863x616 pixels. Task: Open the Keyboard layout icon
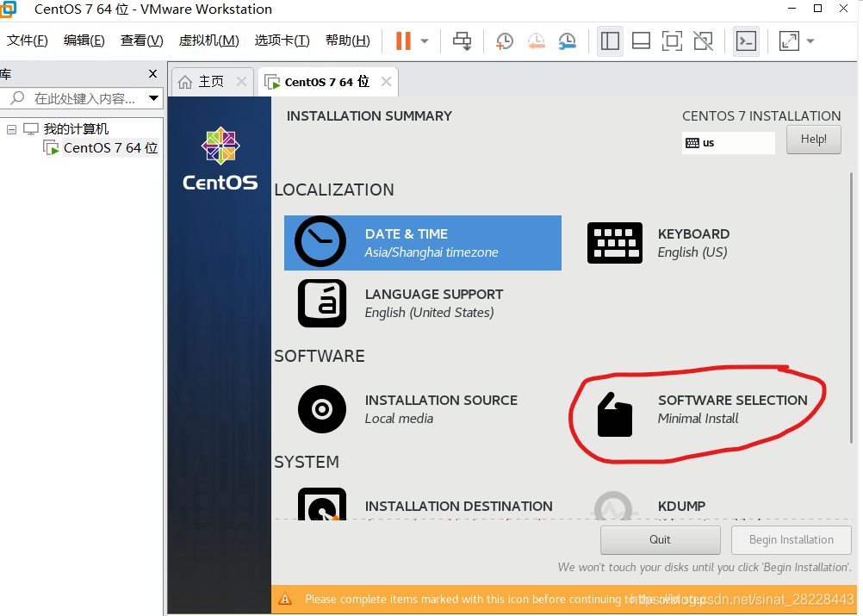pyautogui.click(x=615, y=243)
